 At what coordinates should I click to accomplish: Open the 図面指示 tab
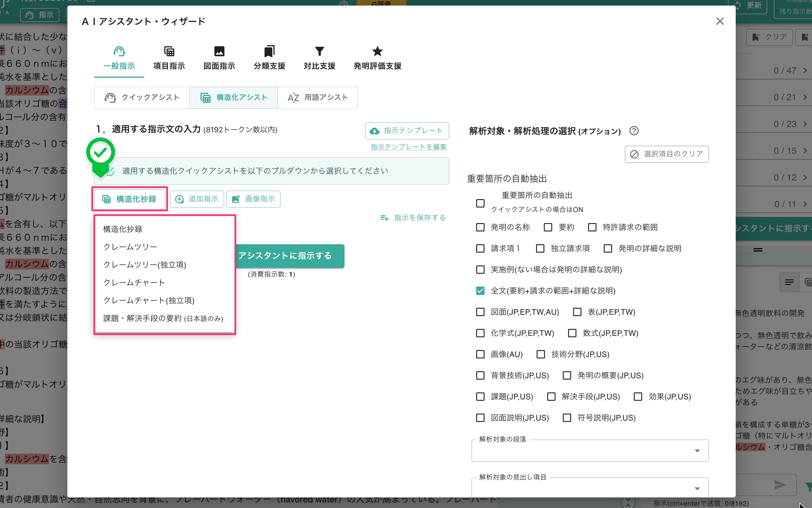(x=219, y=58)
